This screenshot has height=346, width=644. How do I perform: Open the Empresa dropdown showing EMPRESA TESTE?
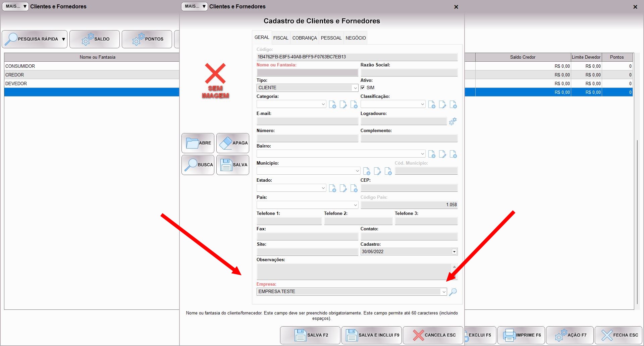tap(443, 292)
